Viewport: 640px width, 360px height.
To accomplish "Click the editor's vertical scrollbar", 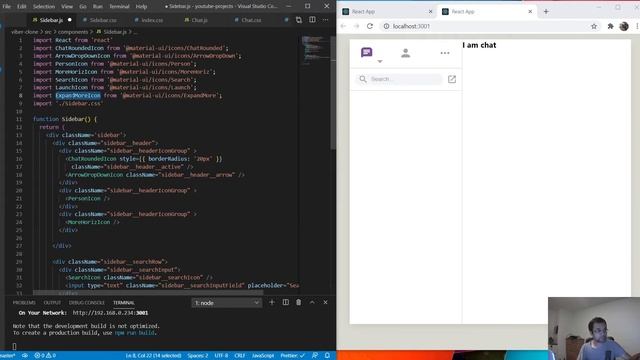I will pyautogui.click(x=333, y=94).
